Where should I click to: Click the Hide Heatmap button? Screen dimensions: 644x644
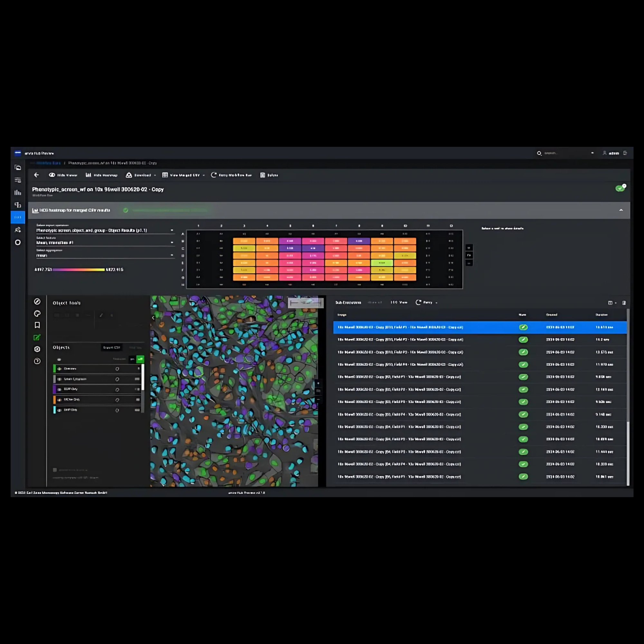tap(101, 175)
